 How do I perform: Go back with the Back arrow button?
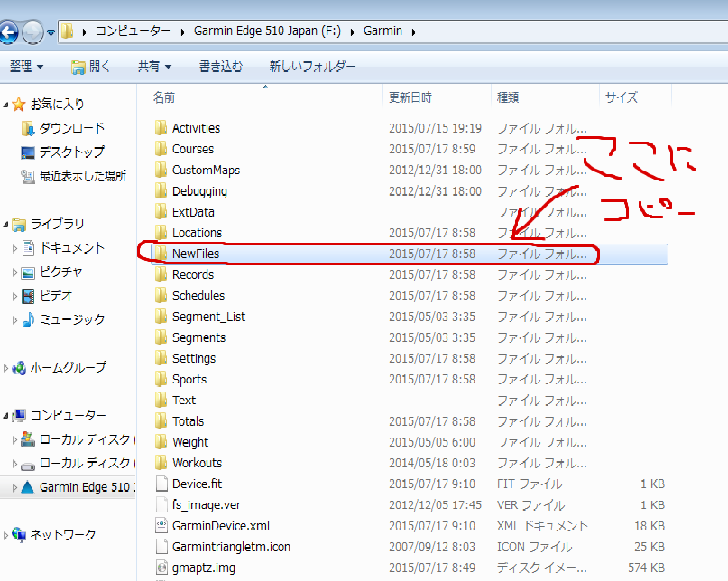(x=8, y=32)
